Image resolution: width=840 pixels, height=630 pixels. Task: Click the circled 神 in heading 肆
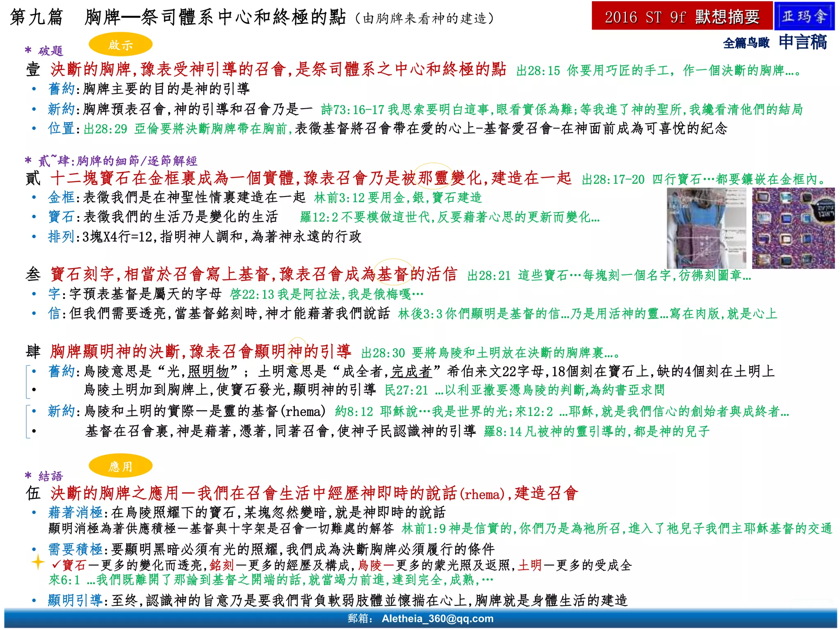(297, 351)
